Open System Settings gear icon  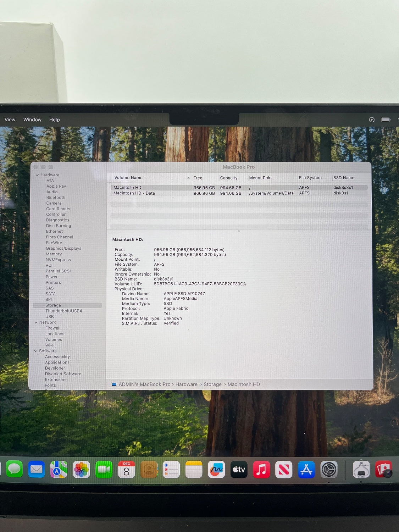329,470
